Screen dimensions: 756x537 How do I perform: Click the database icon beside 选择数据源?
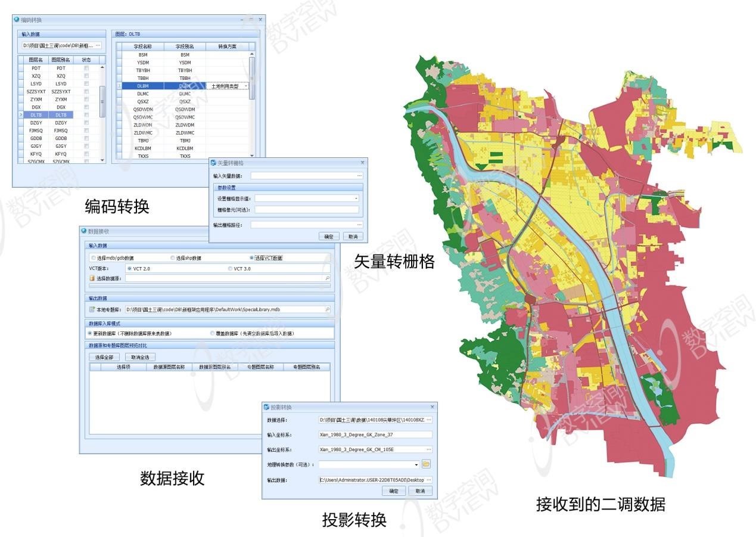91,278
